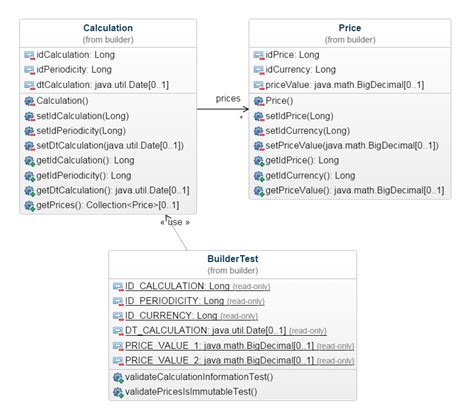This screenshot has width=474, height=418.
Task: Select the idCurrency: Long attribute text
Action: point(301,69)
